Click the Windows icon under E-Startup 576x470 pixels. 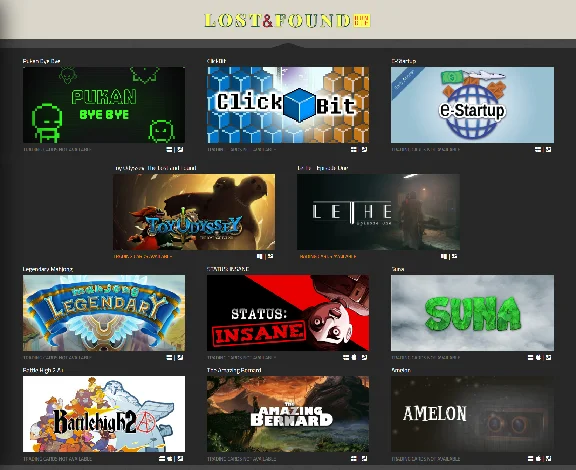tap(538, 150)
